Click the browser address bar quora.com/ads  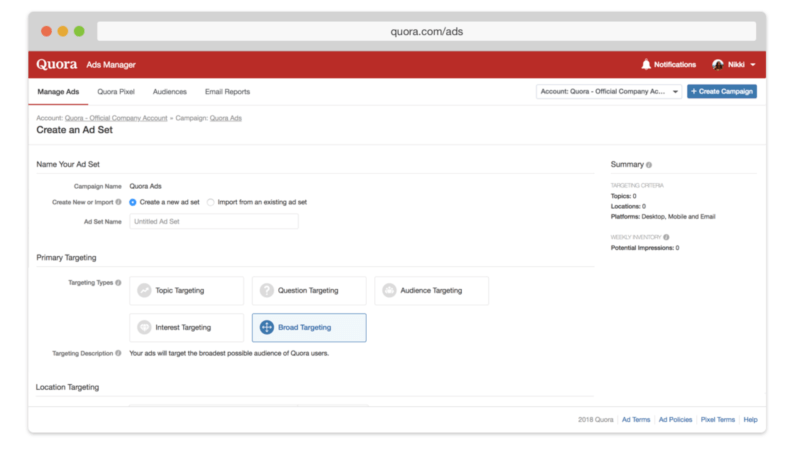(x=427, y=32)
